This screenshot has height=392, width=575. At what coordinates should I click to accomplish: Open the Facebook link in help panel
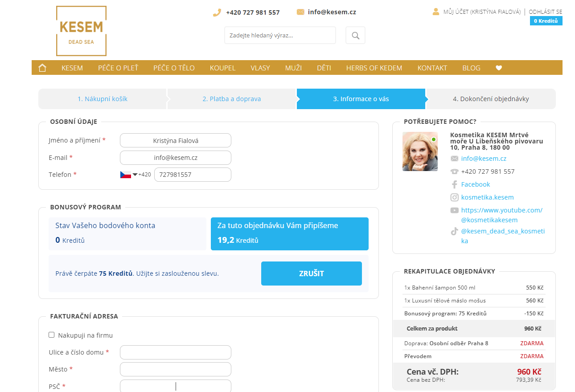click(x=476, y=184)
